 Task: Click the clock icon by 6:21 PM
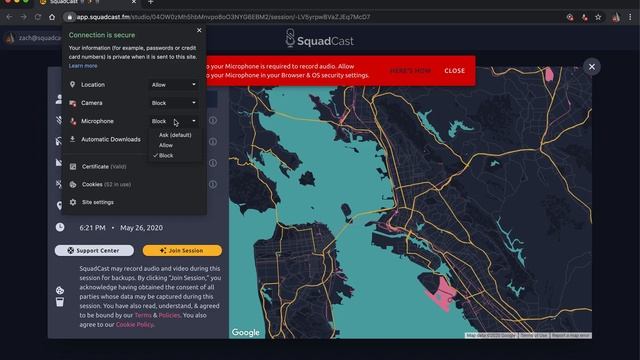click(60, 227)
